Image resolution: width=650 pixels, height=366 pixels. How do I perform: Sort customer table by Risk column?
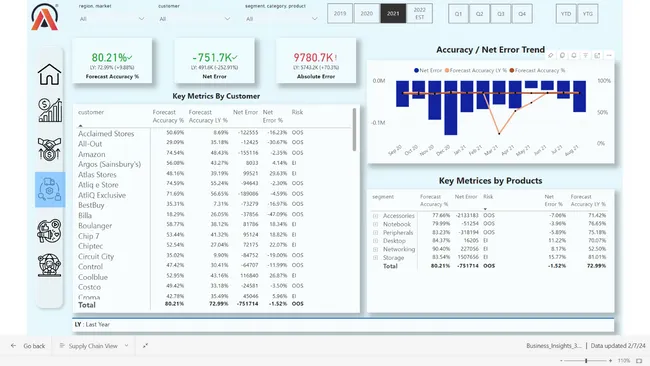coord(297,112)
